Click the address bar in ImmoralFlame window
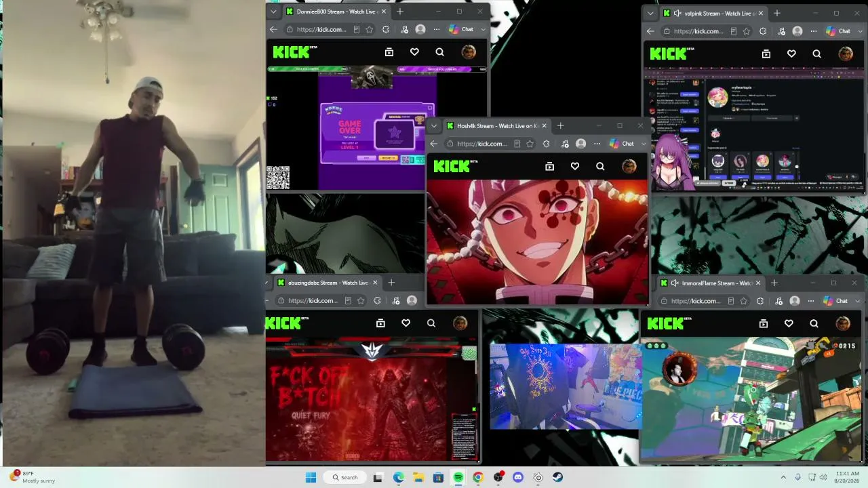Screen dimensions: 868x488 point(696,301)
